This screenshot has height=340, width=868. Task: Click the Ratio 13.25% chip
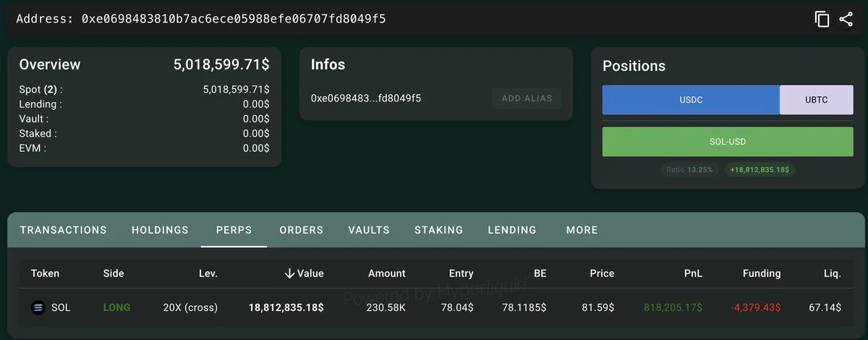point(689,170)
